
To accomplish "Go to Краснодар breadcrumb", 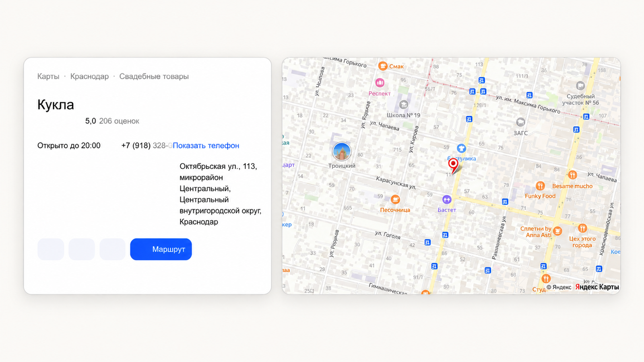I will click(89, 76).
